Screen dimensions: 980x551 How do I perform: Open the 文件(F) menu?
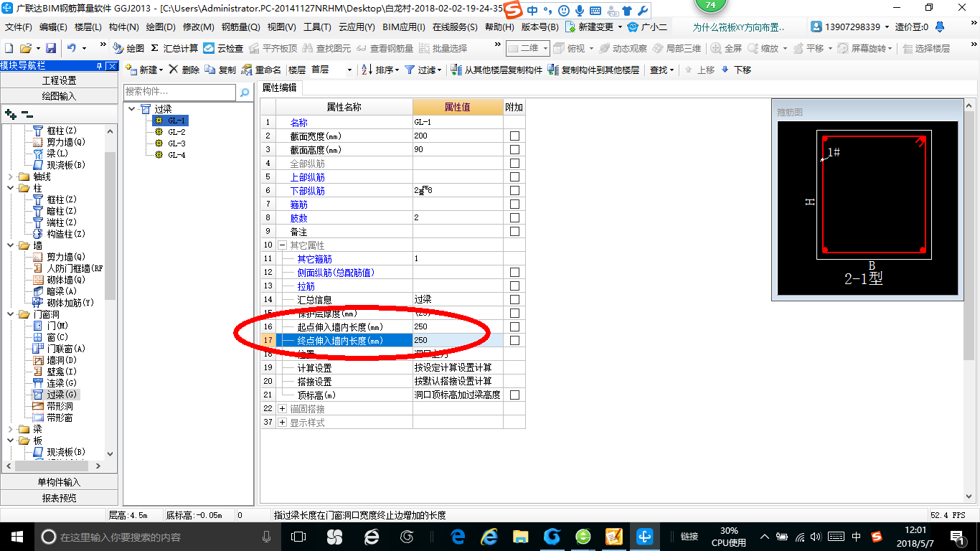point(19,27)
